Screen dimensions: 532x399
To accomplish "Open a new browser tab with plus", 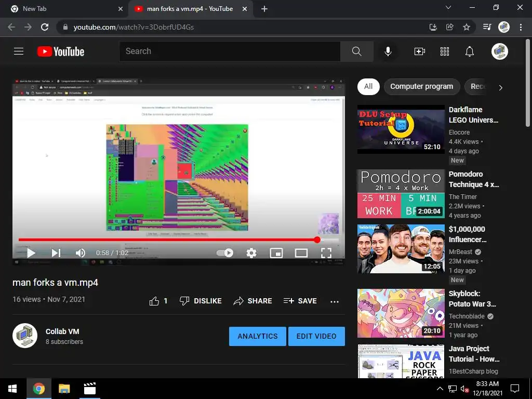I will pos(264,9).
